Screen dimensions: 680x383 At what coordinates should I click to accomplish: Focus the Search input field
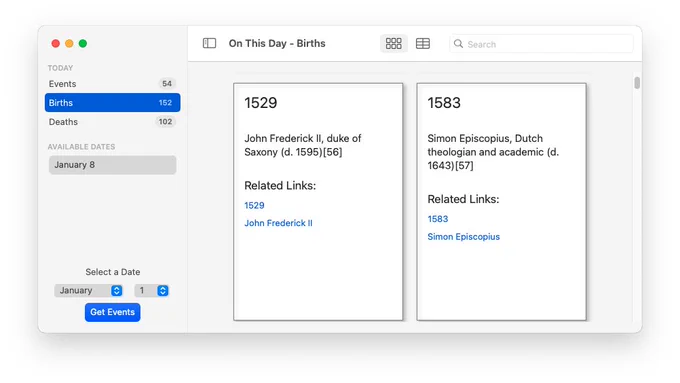(x=541, y=44)
